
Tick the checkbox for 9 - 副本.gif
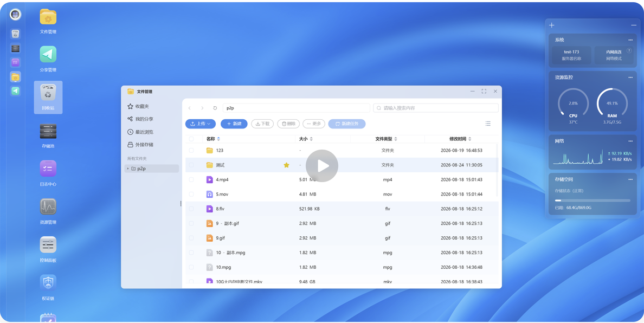[x=191, y=223]
